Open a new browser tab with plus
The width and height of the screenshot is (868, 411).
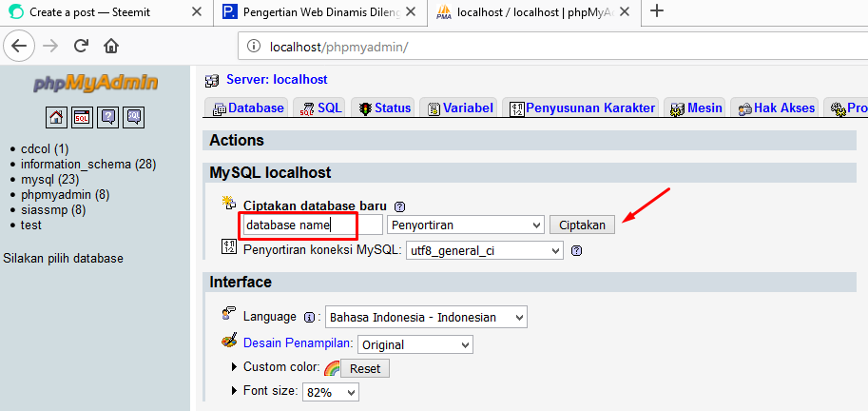657,11
